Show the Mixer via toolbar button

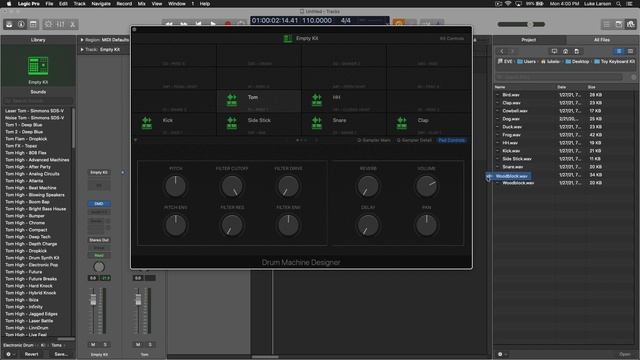(60, 24)
